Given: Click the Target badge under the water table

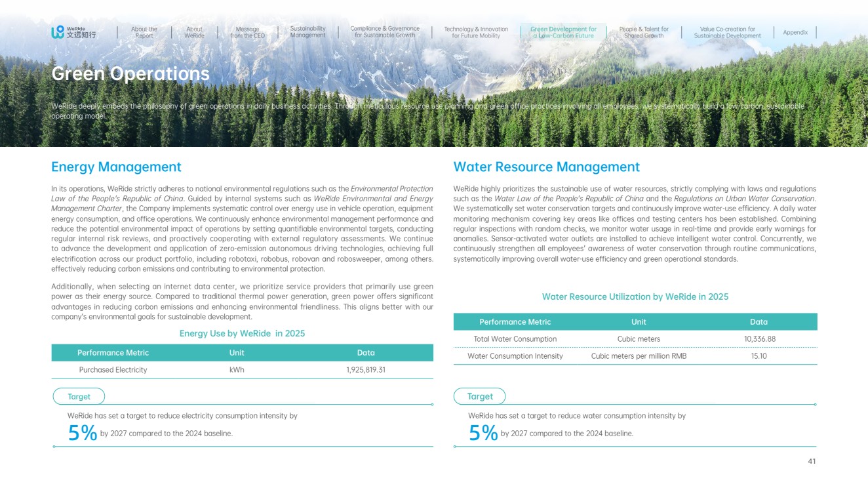Looking at the screenshot, I should point(479,396).
